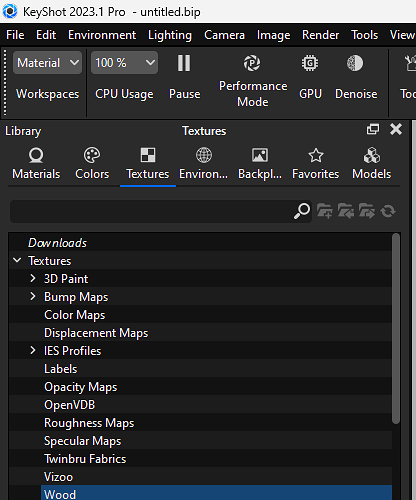Open the Lighting menu

coord(170,35)
